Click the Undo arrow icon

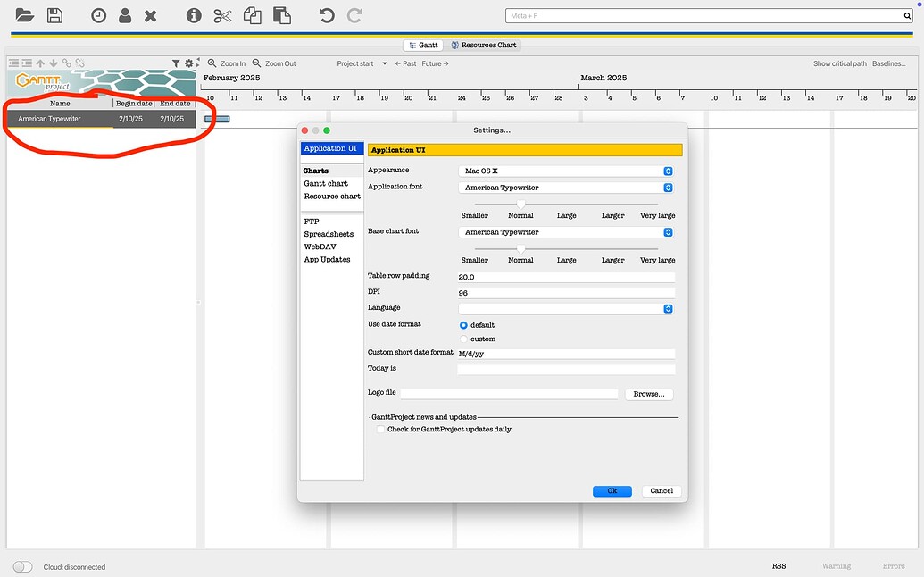329,14
